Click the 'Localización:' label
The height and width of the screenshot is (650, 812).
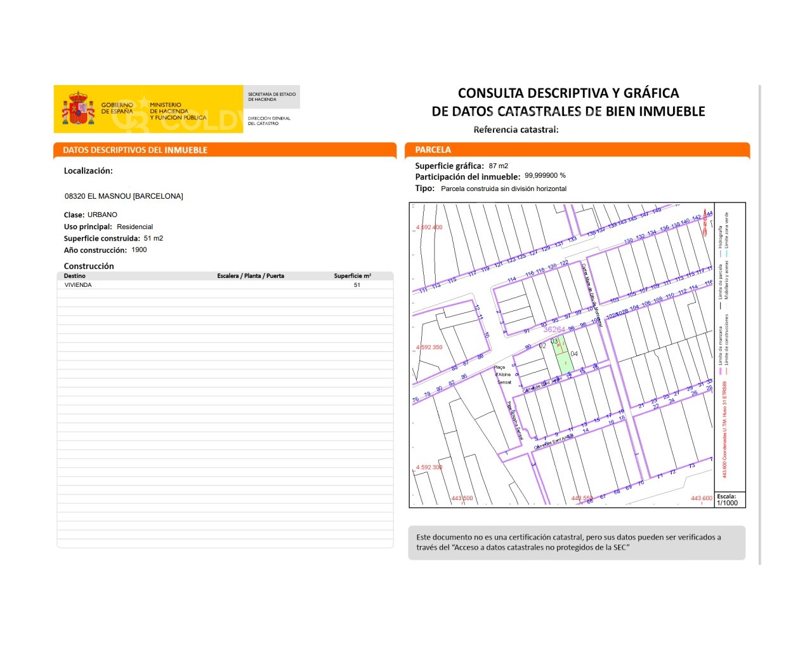click(88, 171)
